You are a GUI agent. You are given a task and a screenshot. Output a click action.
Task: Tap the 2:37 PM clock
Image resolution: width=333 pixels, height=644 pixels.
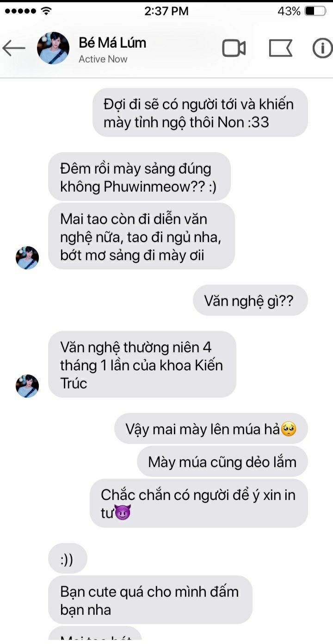pyautogui.click(x=166, y=11)
